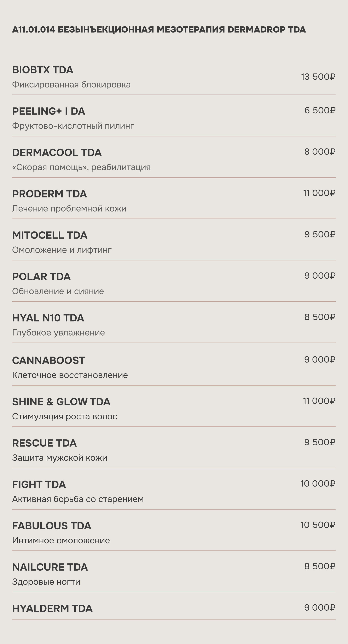Click the SHINE & GLOW TDA heading

click(61, 402)
